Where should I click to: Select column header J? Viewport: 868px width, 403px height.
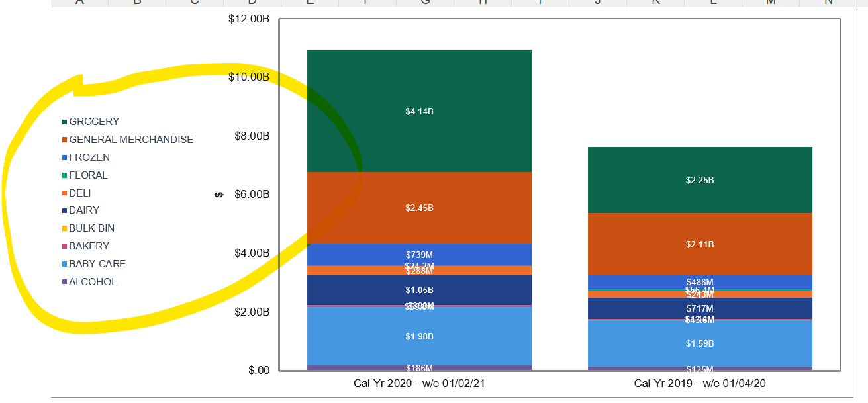point(598,3)
